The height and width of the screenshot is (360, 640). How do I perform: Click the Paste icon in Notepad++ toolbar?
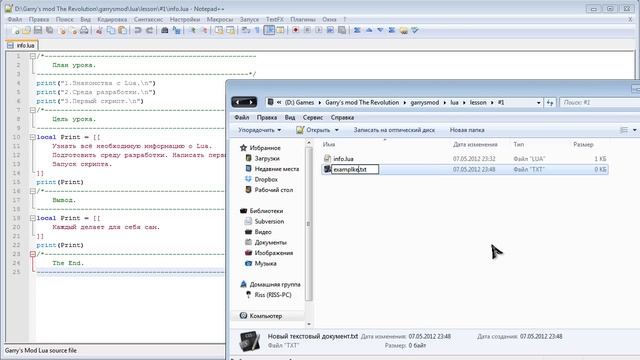pyautogui.click(x=122, y=30)
